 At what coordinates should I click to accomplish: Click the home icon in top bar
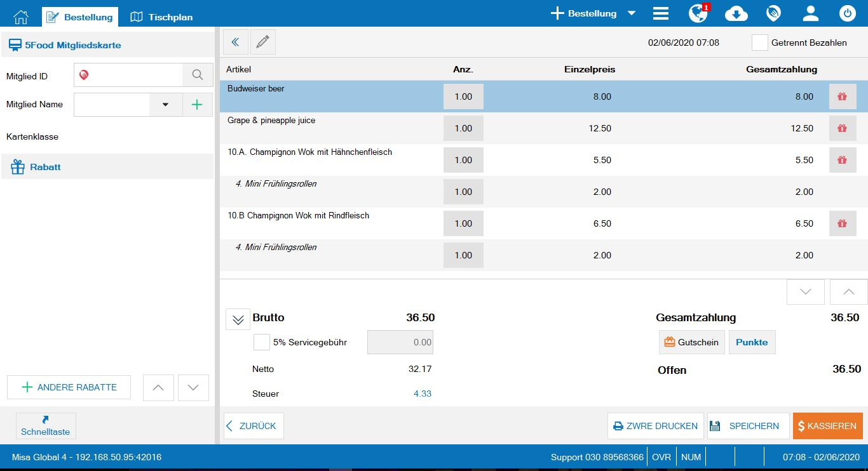coord(21,17)
